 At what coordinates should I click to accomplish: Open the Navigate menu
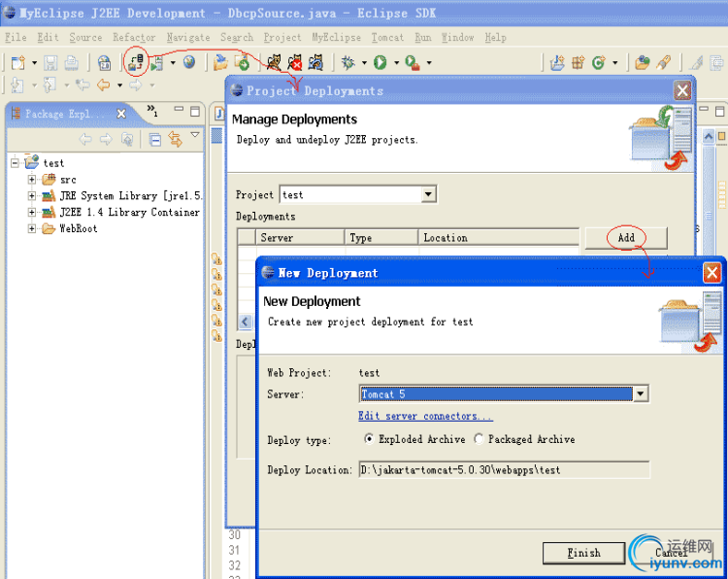pyautogui.click(x=188, y=37)
